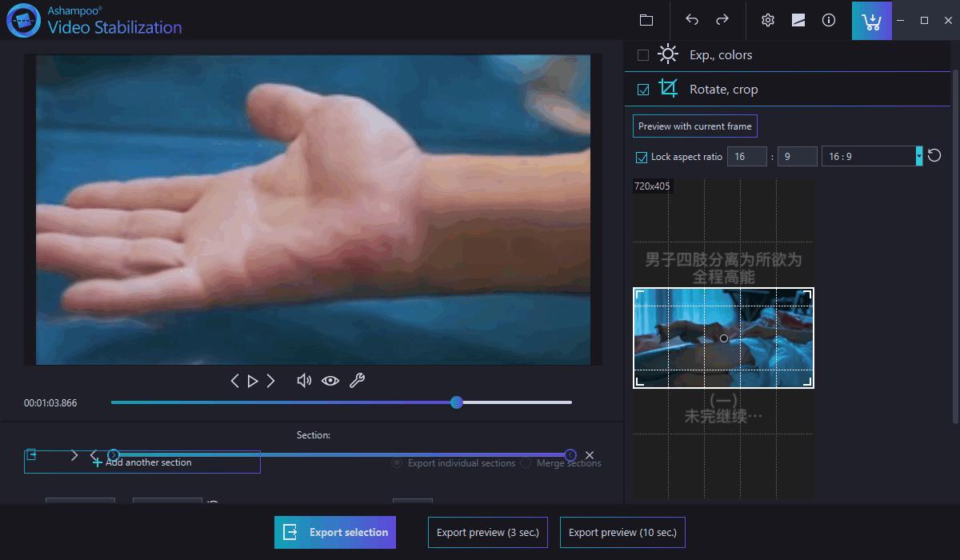Open the info/about icon

tap(829, 20)
